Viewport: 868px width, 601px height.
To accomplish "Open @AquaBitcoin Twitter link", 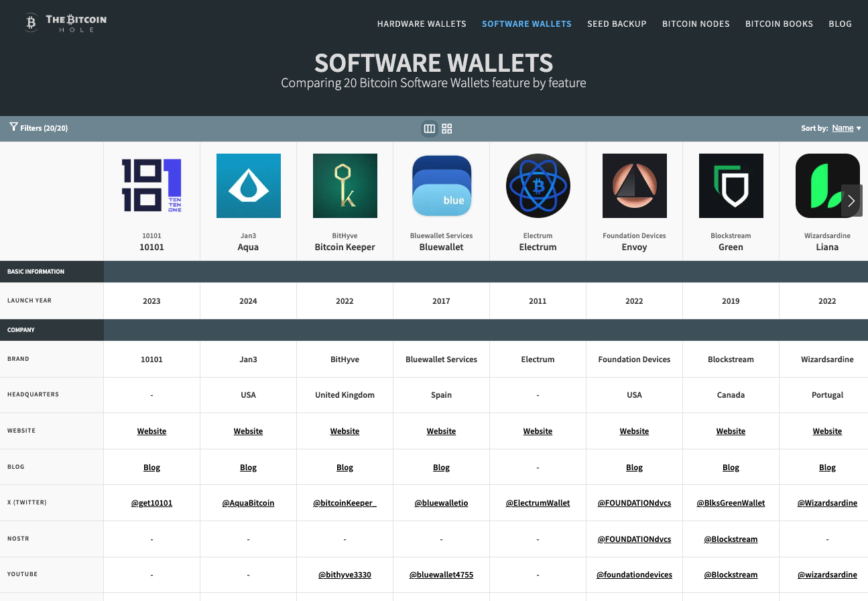I will pyautogui.click(x=249, y=503).
